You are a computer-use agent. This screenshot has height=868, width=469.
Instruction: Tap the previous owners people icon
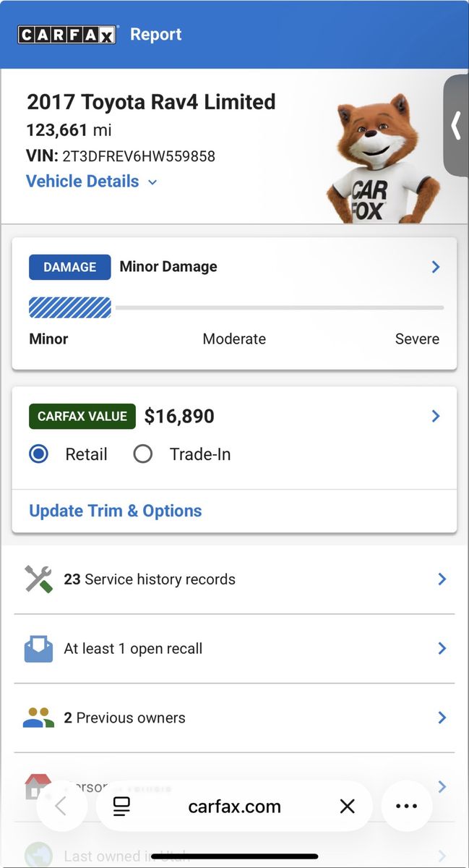coord(38,718)
